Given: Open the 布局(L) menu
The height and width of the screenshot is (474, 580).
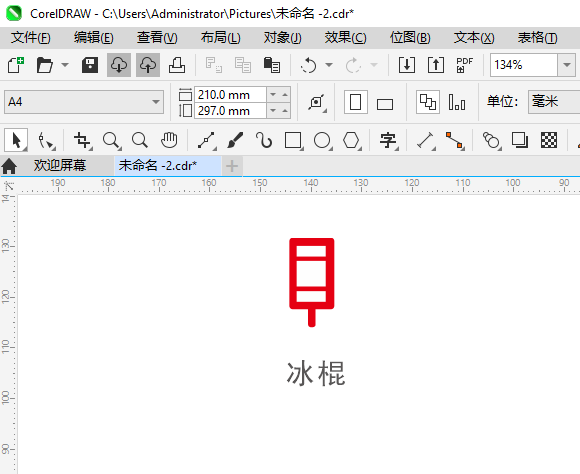Looking at the screenshot, I should 221,38.
